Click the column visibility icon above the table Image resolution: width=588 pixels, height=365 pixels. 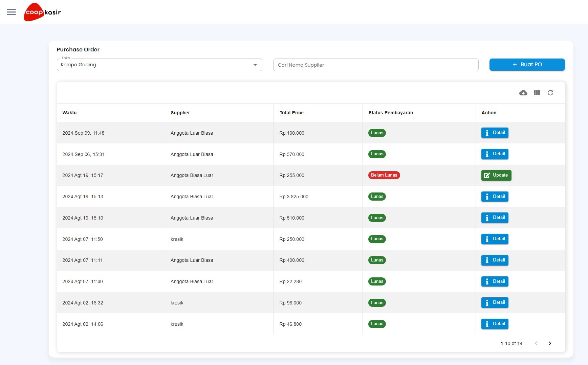click(x=537, y=93)
